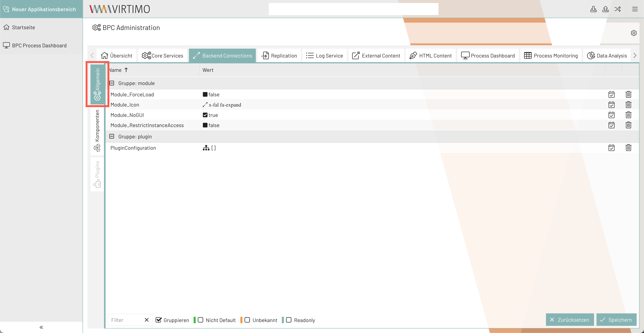Enable the Nicht Default filter checkbox
The width and height of the screenshot is (644, 333).
point(201,320)
